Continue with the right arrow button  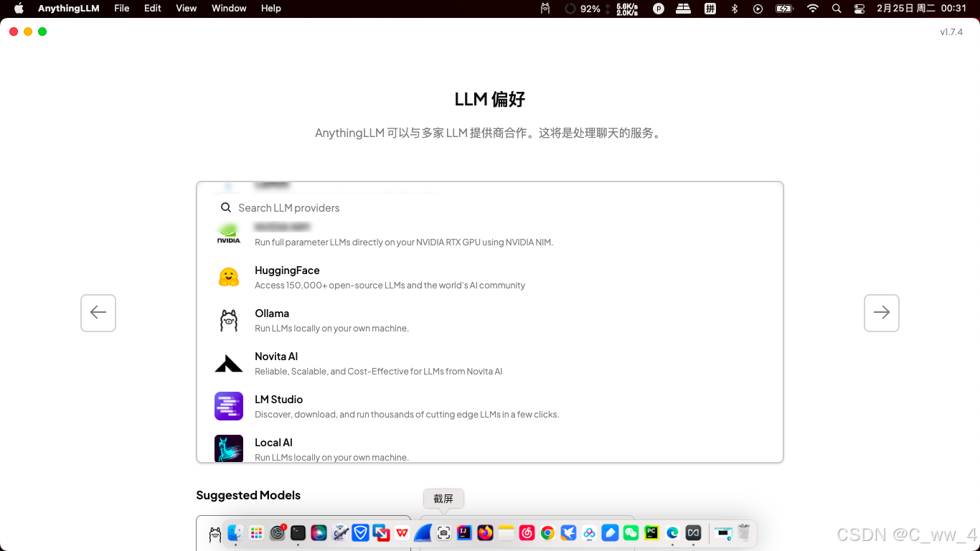[882, 313]
